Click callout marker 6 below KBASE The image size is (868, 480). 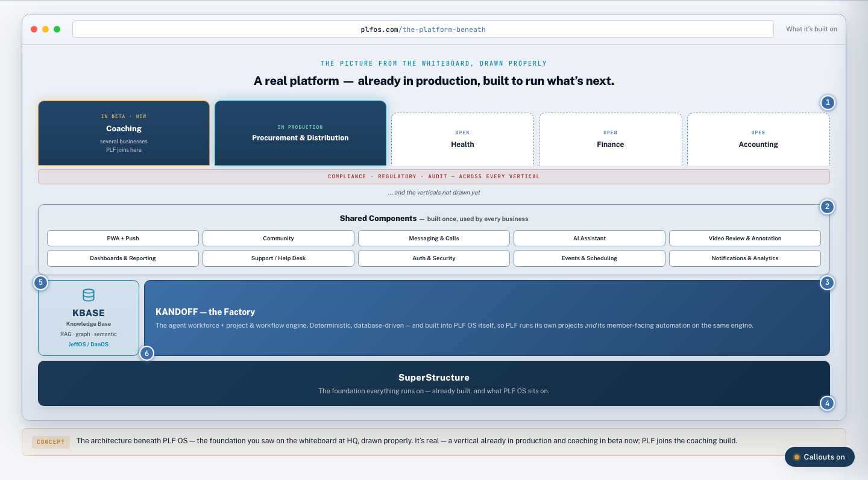[146, 353]
